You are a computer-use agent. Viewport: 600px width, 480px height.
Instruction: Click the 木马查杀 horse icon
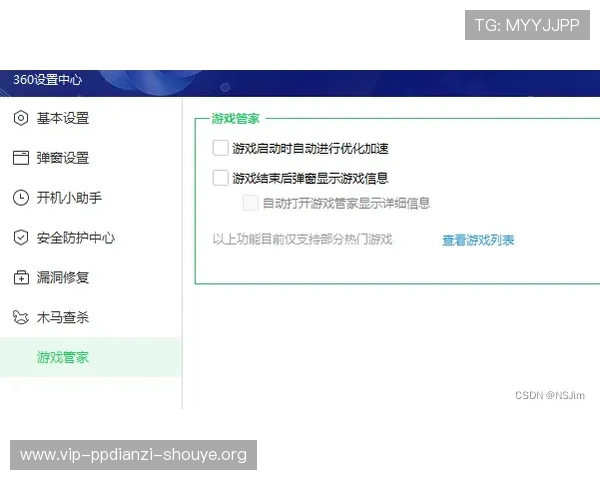coord(21,317)
